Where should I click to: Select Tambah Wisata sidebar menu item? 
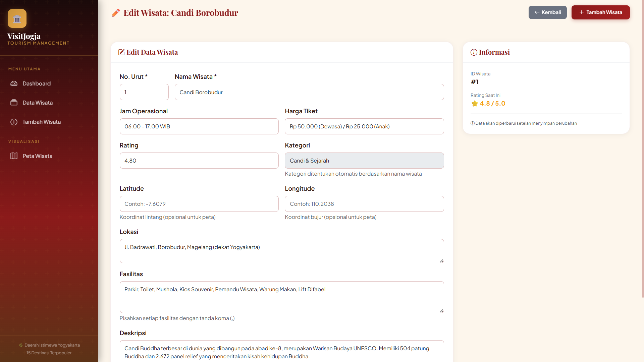pos(49,122)
